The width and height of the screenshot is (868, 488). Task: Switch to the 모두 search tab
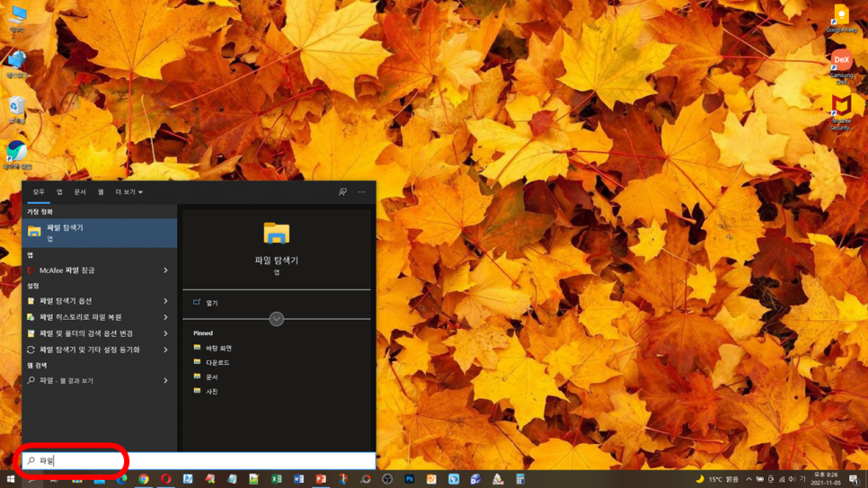(x=39, y=192)
